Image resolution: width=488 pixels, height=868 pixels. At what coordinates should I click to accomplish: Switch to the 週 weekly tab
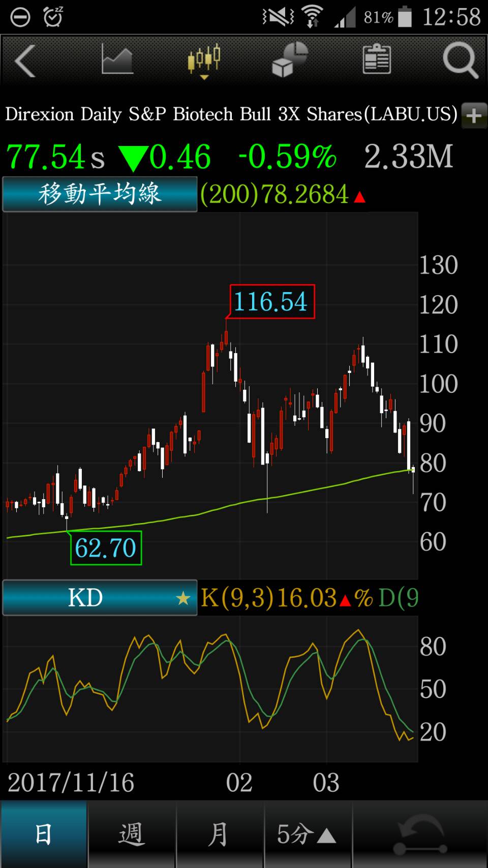[x=132, y=834]
